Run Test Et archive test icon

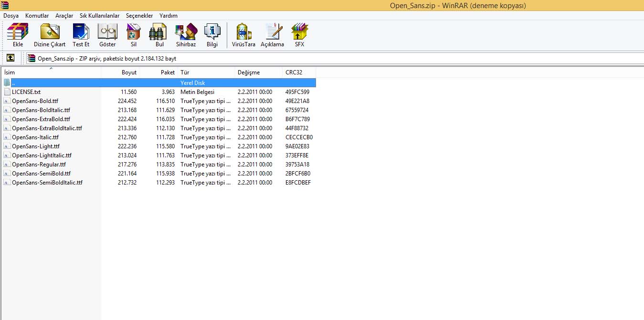81,35
